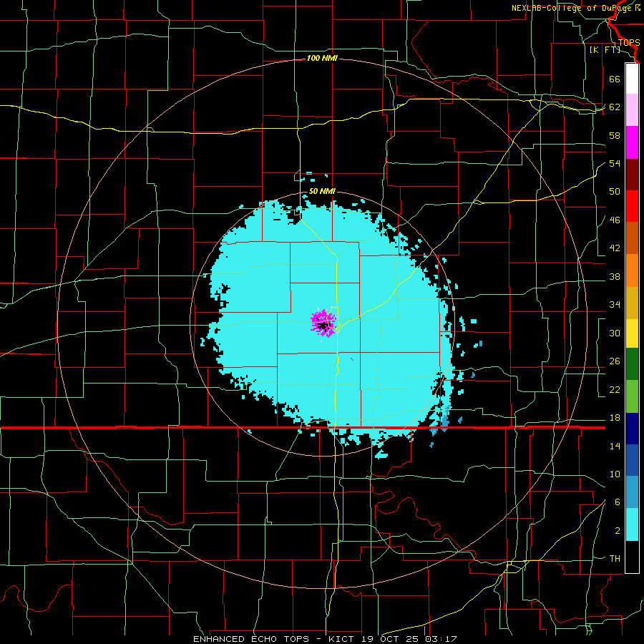The width and height of the screenshot is (644, 644).
Task: Click the light pink legend swatch
Action: [x=632, y=110]
